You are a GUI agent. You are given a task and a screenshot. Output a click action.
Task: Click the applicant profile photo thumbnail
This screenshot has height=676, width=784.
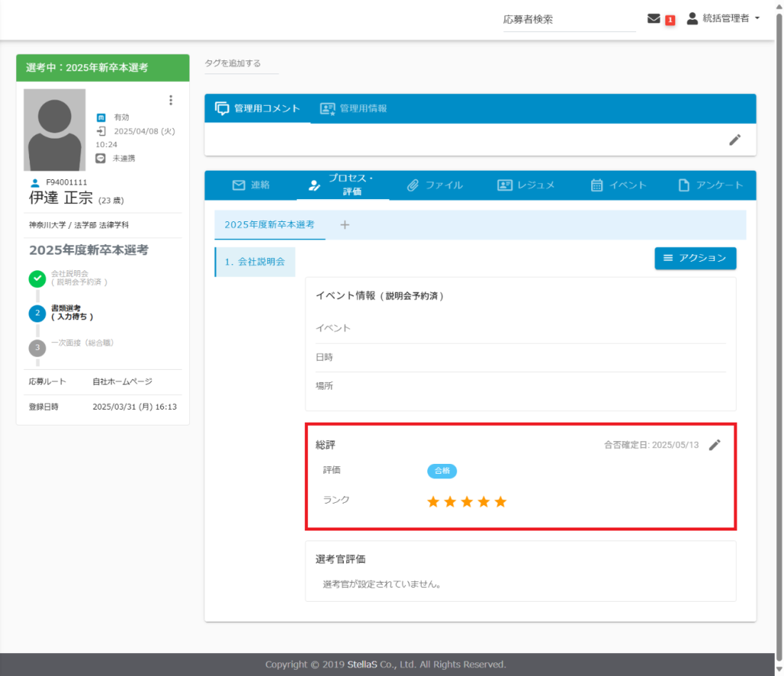tap(54, 129)
